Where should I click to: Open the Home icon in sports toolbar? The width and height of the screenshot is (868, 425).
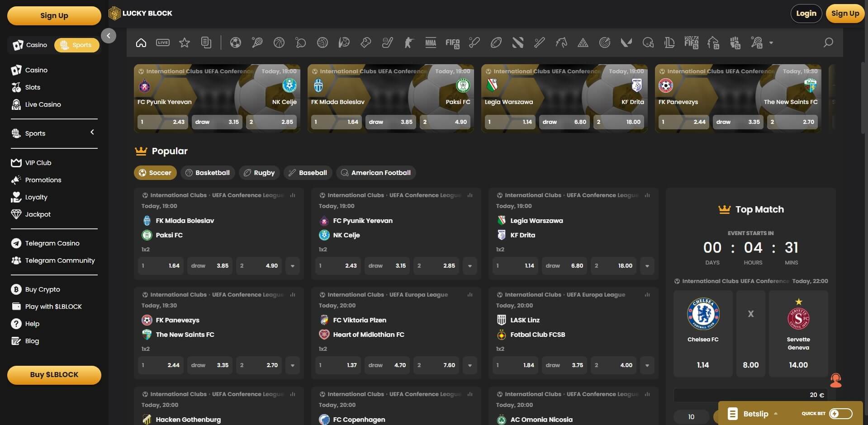coord(141,42)
